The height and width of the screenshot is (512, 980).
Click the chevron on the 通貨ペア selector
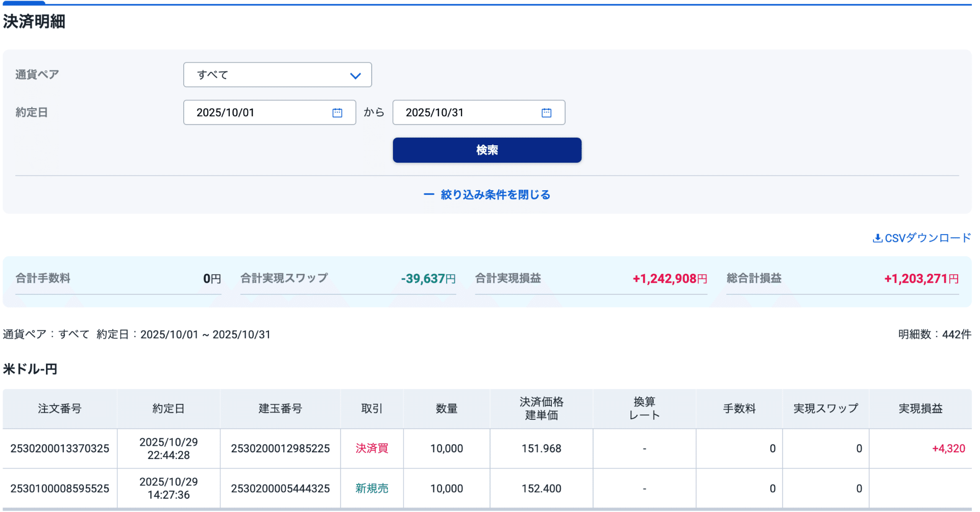[355, 74]
